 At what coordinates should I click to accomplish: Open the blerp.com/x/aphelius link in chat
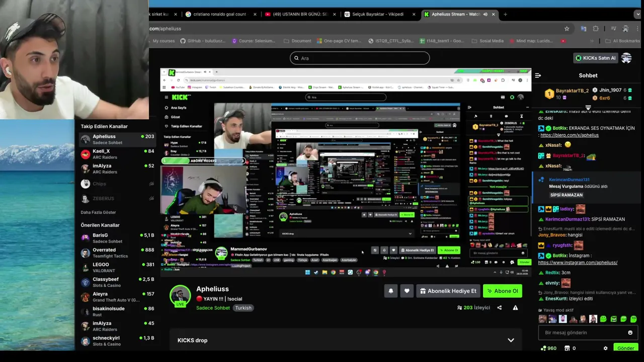pyautogui.click(x=569, y=135)
